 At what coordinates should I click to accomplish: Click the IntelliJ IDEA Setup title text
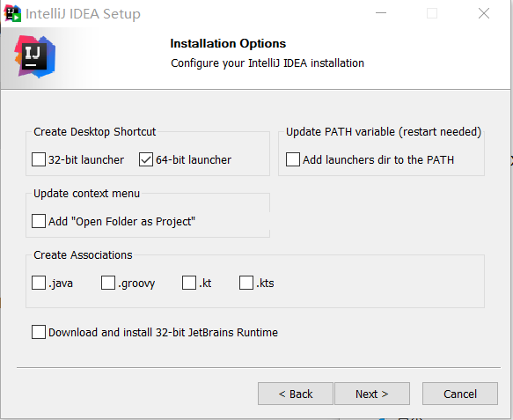83,14
